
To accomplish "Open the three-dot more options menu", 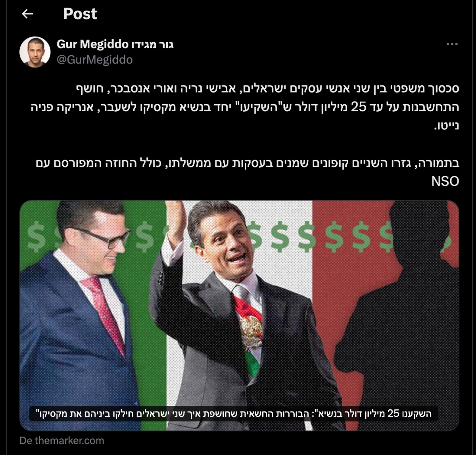I will (452, 44).
